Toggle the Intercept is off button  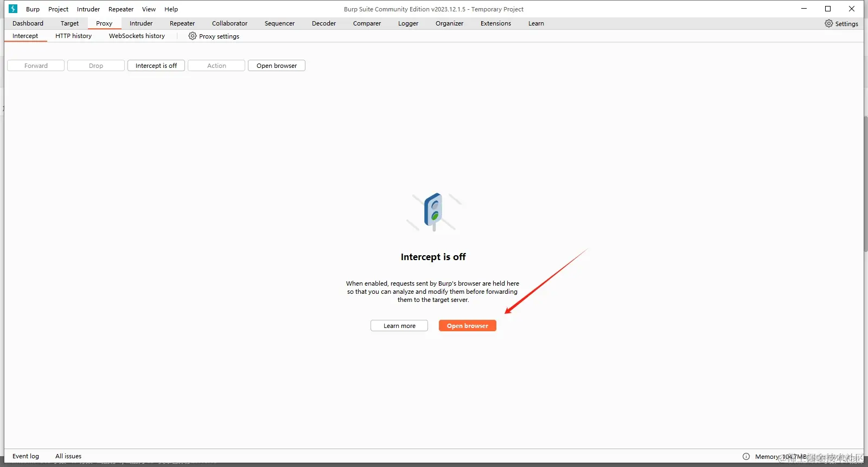[x=156, y=66]
